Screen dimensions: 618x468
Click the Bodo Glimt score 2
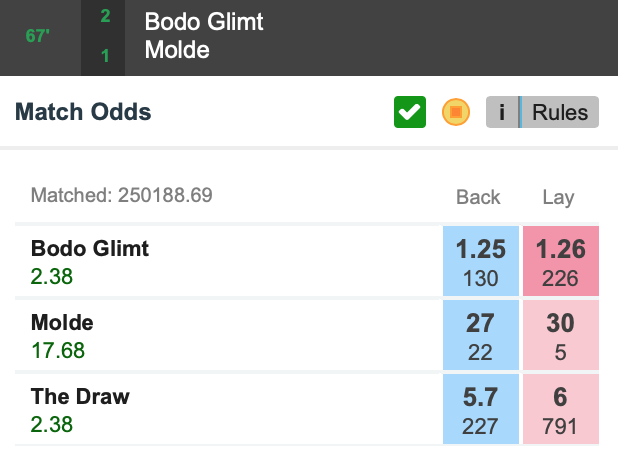105,16
